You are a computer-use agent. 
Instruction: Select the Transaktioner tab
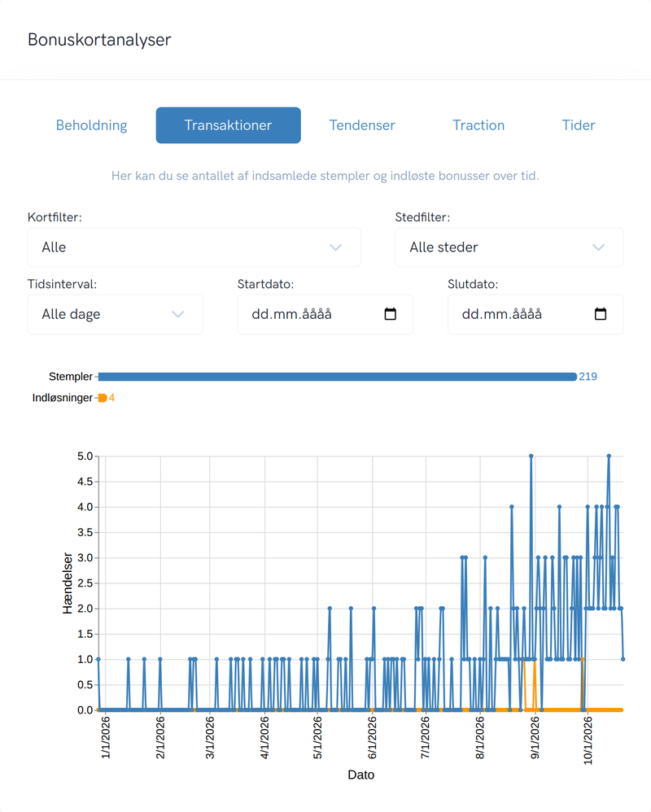click(229, 125)
